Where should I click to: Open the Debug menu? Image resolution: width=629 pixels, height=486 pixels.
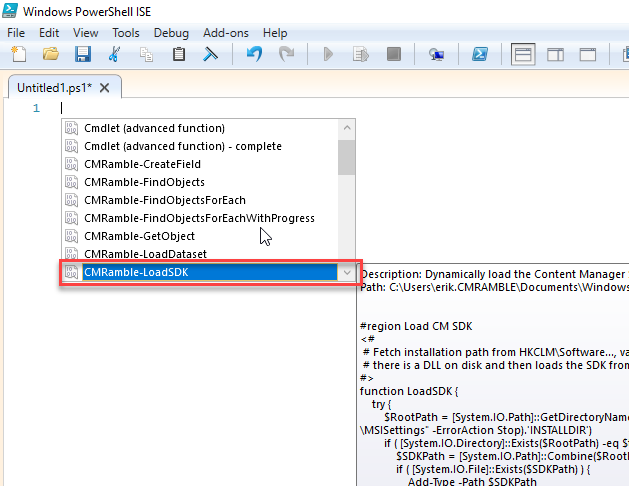pyautogui.click(x=171, y=33)
